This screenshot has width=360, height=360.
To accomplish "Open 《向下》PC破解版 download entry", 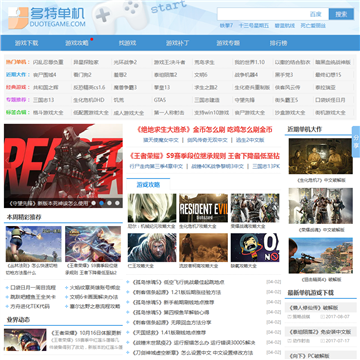I will [309, 356].
